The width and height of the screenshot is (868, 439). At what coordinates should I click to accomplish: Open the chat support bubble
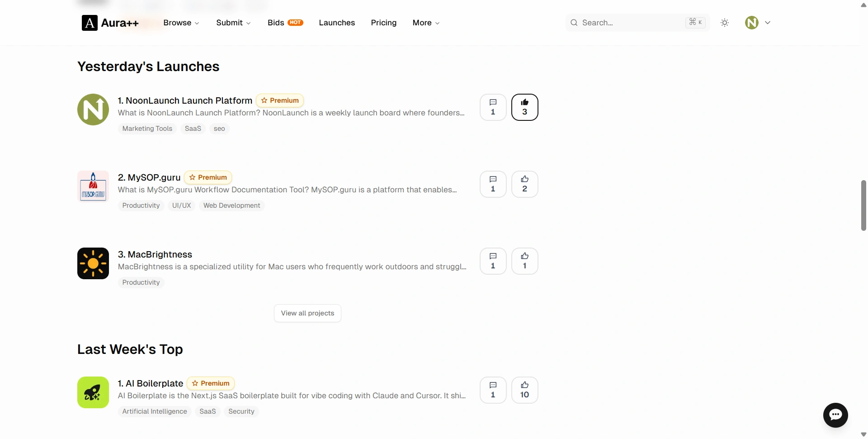[x=835, y=415]
